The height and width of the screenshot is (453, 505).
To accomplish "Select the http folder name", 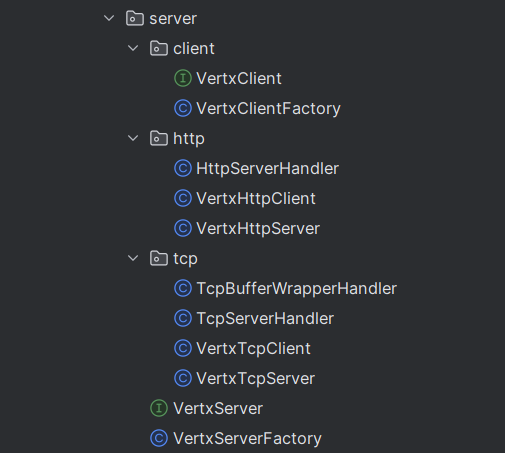I will pos(189,139).
